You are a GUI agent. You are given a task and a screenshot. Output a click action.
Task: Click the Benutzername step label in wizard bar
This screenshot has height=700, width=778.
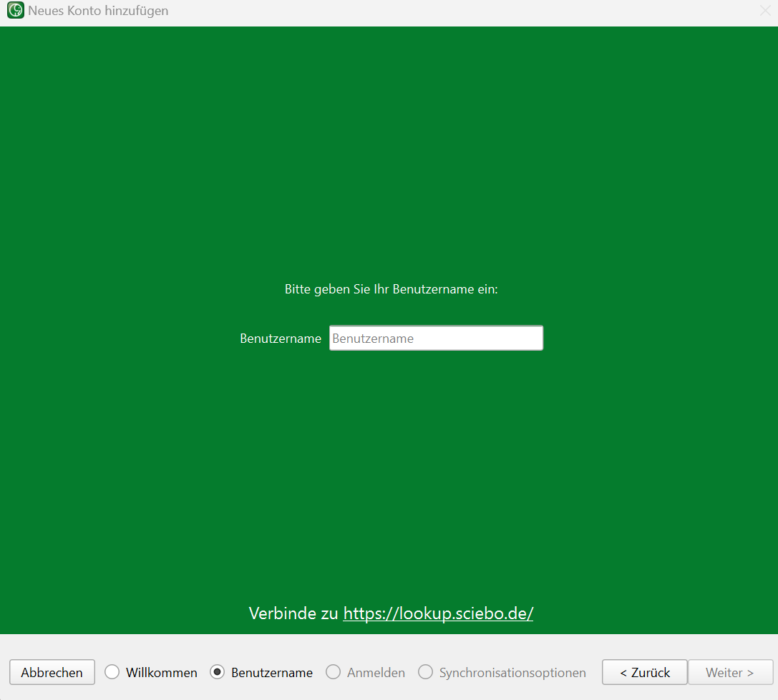(x=272, y=673)
